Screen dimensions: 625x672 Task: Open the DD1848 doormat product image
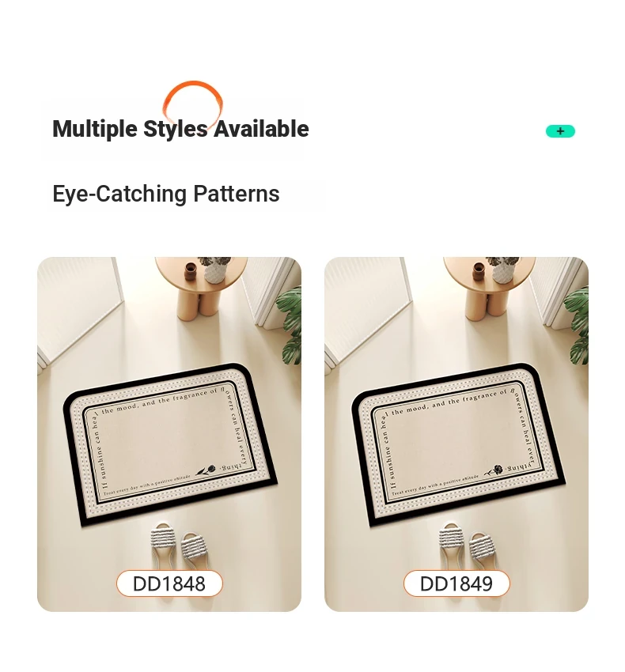click(x=169, y=434)
